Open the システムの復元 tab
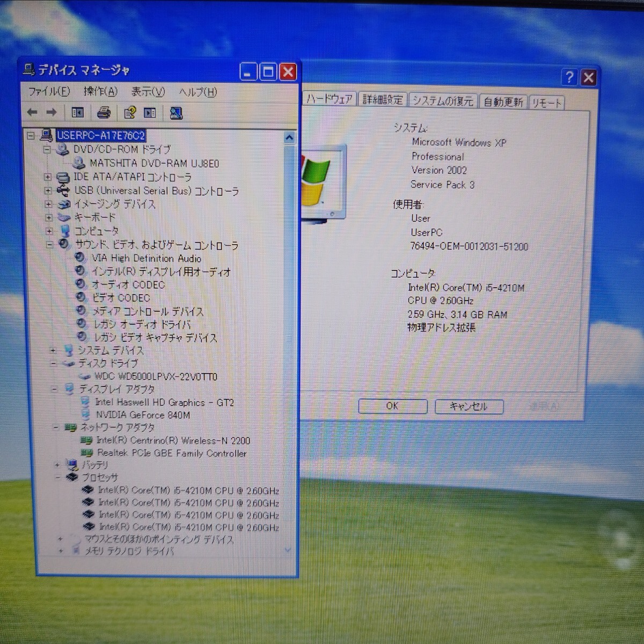This screenshot has width=644, height=644. pos(443,101)
